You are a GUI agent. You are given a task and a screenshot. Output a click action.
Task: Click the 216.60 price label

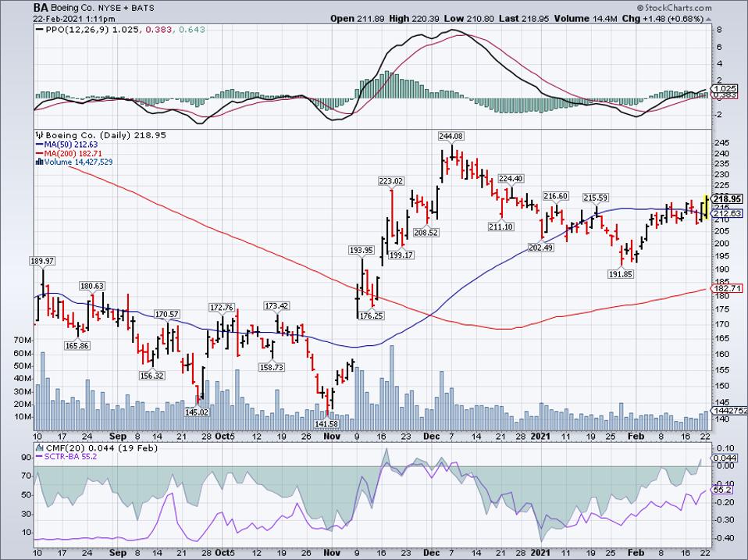click(x=556, y=196)
